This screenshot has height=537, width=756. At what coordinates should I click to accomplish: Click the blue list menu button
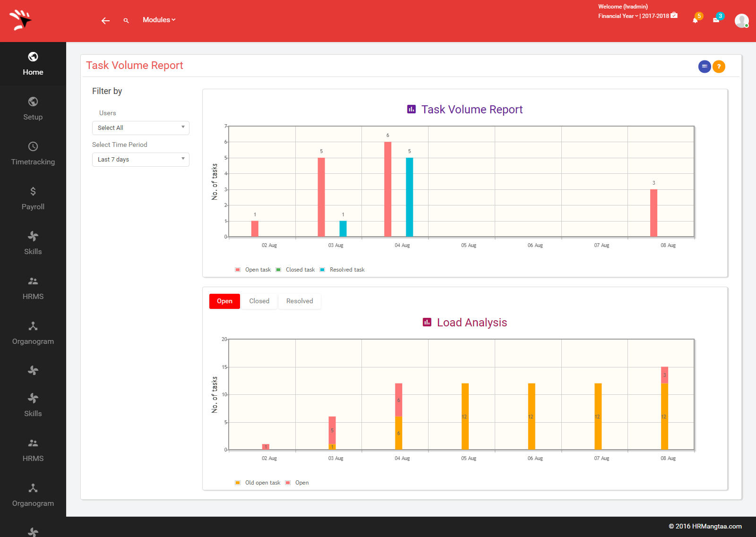704,67
